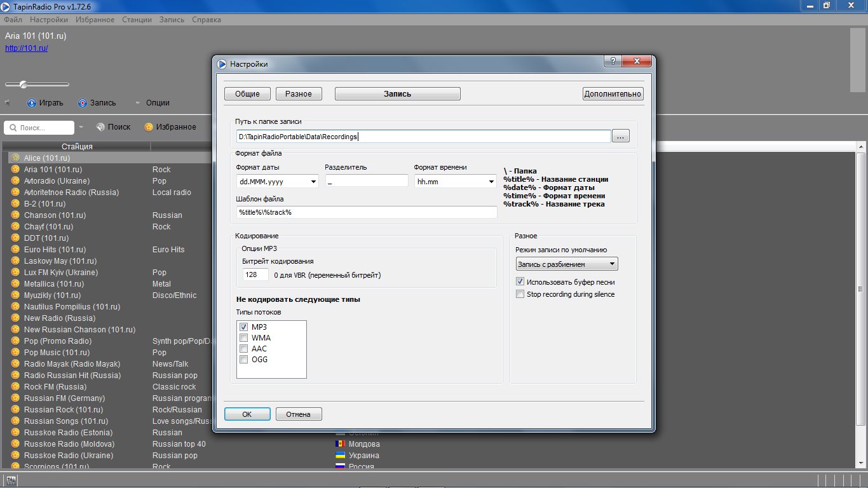This screenshot has width=868, height=488.
Task: Enable the WMA stream type checkbox
Action: pyautogui.click(x=243, y=338)
